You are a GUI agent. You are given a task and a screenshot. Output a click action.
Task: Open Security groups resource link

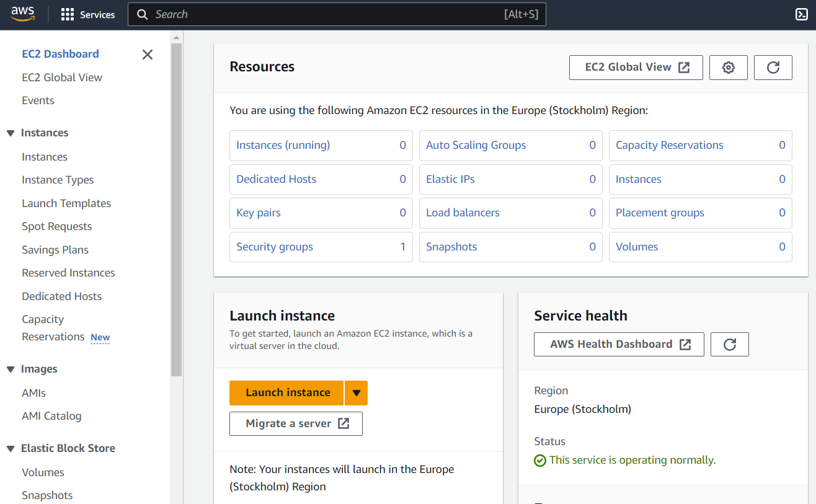tap(275, 247)
